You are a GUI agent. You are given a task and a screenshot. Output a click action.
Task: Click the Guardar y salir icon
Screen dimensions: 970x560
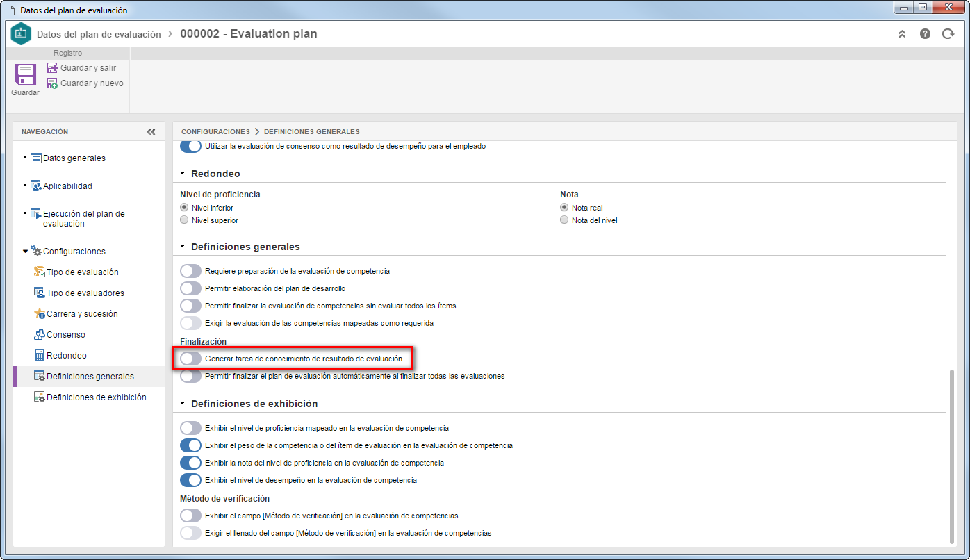pos(52,68)
